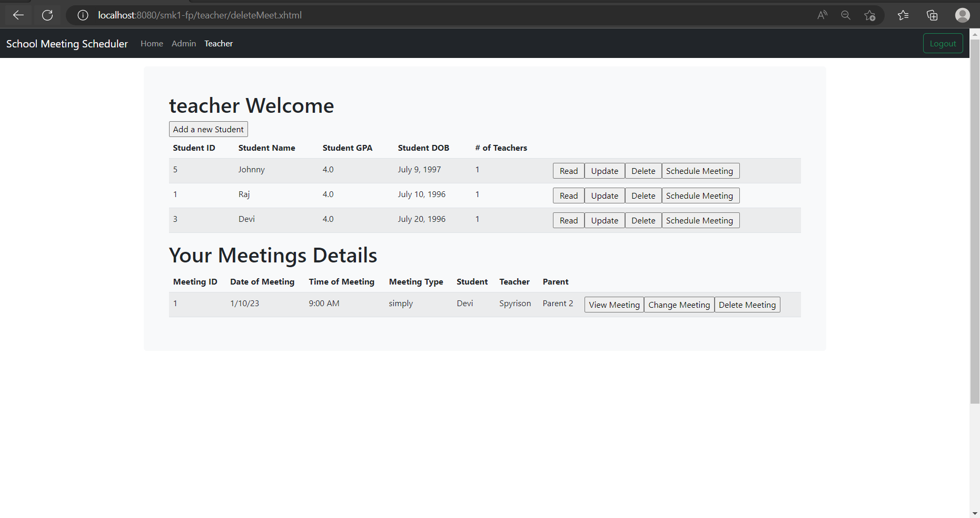The width and height of the screenshot is (980, 518).
Task: Open the Favorites bar icon
Action: coord(903,15)
